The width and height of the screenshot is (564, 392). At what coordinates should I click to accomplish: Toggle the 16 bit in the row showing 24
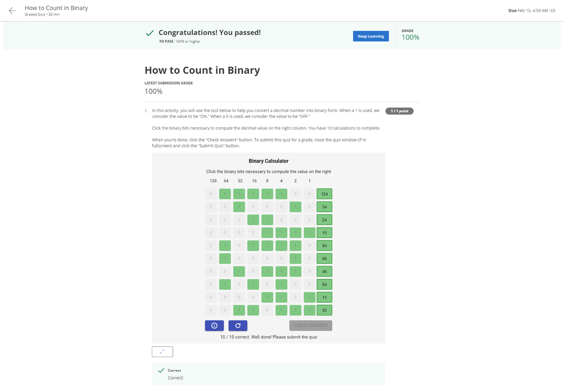pos(253,220)
